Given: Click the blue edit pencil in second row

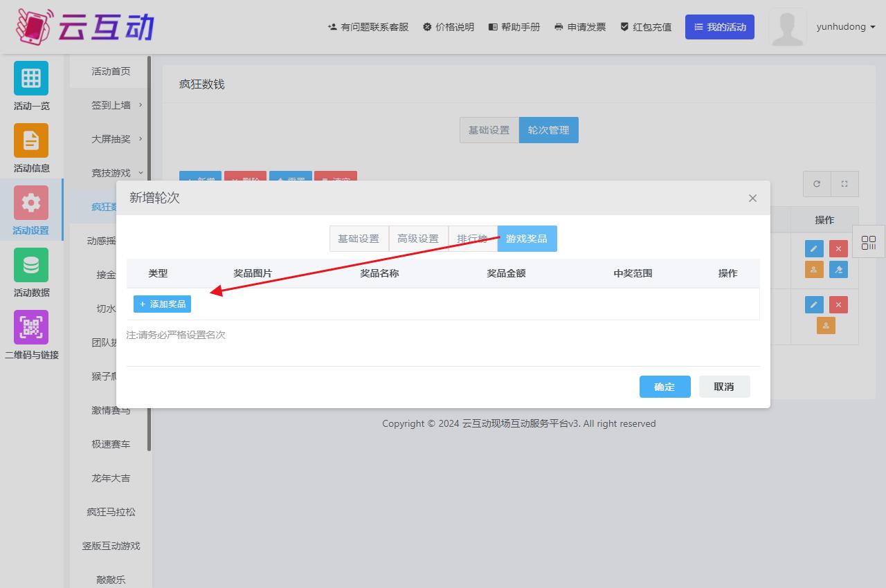Looking at the screenshot, I should pos(815,304).
